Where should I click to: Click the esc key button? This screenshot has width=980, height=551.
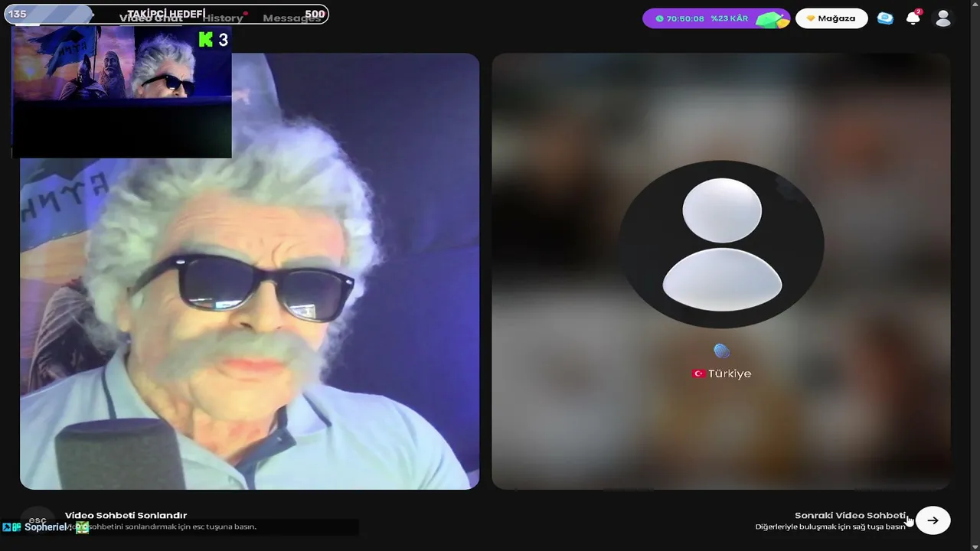[38, 520]
